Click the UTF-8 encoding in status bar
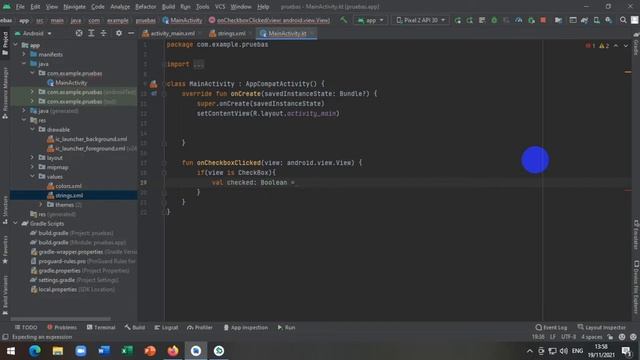 [569, 337]
